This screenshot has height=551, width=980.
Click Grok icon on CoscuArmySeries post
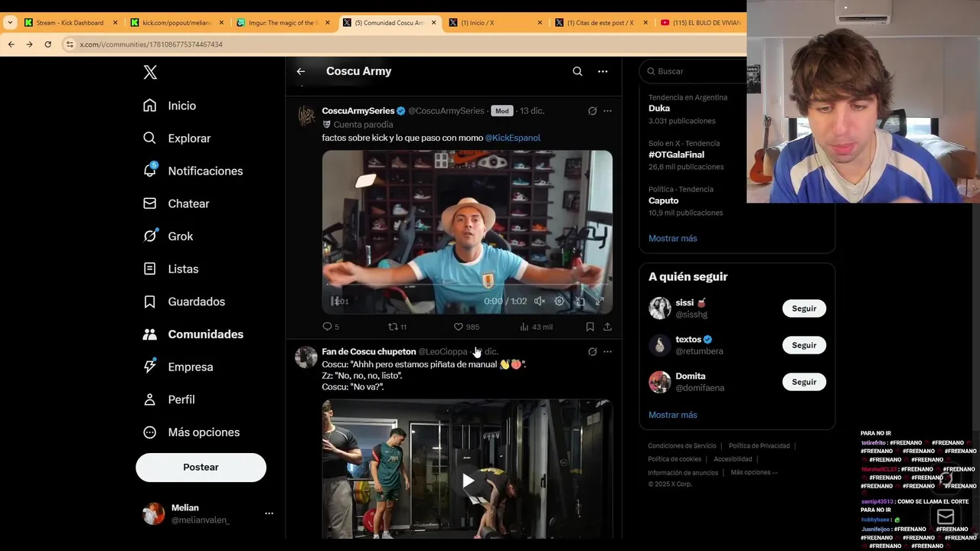592,111
